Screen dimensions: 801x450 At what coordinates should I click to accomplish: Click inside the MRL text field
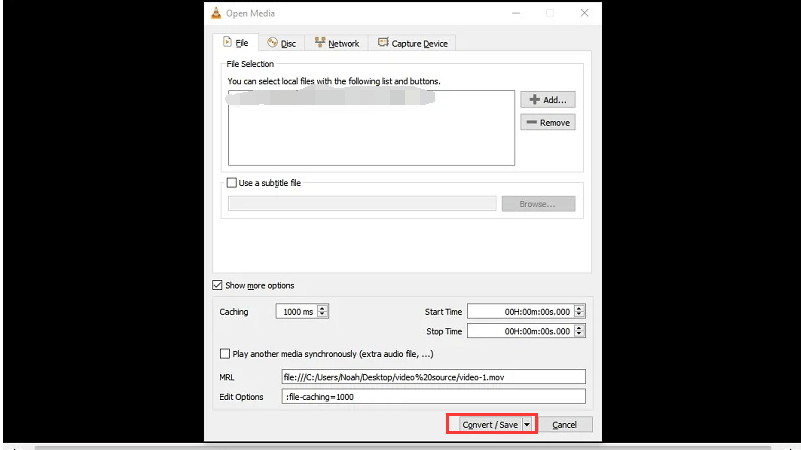(432, 377)
